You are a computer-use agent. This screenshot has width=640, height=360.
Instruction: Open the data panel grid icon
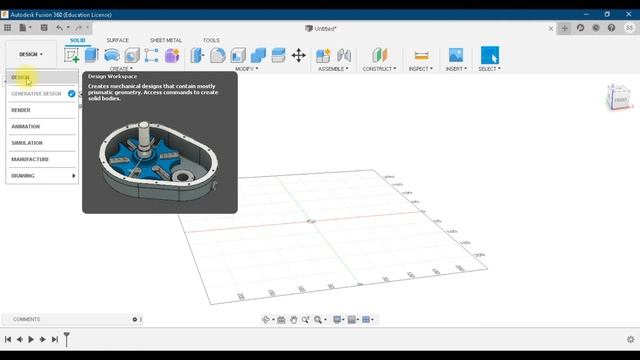[7, 28]
